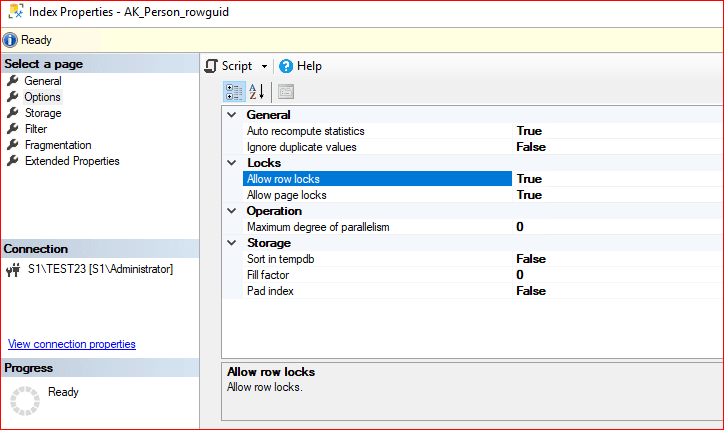Open View connection properties link
The width and height of the screenshot is (724, 430).
(x=71, y=344)
